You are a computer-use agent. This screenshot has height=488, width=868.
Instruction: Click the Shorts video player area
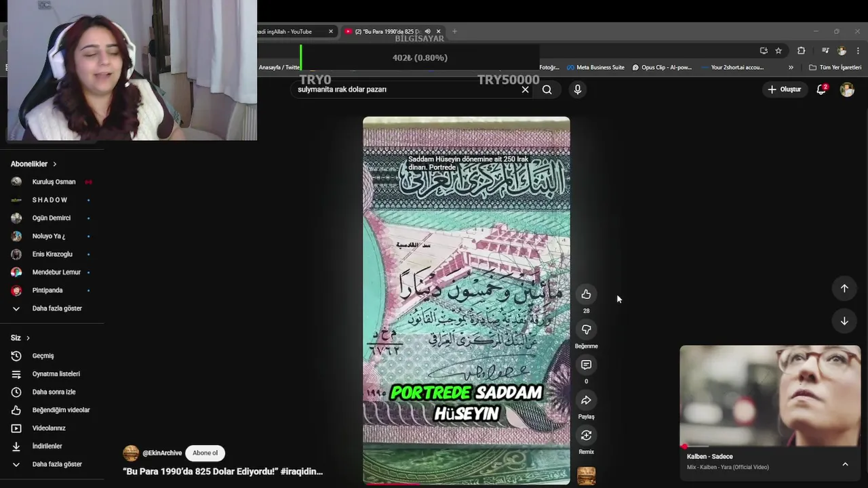467,300
